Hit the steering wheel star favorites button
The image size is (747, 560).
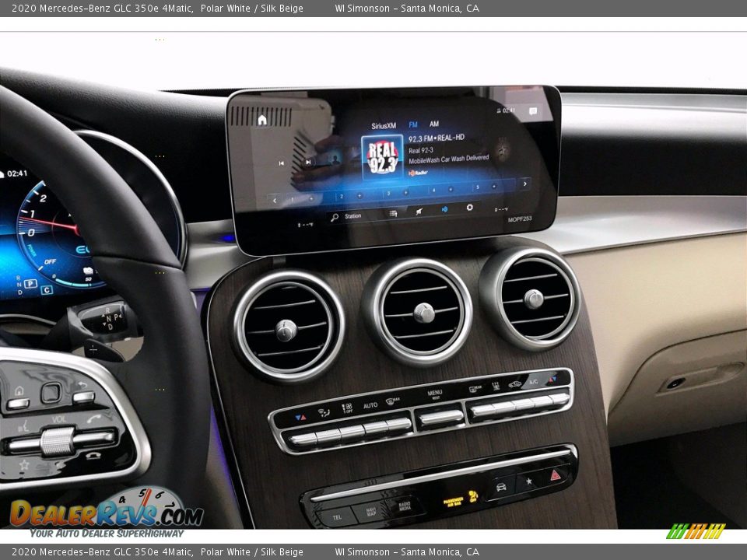[24, 464]
